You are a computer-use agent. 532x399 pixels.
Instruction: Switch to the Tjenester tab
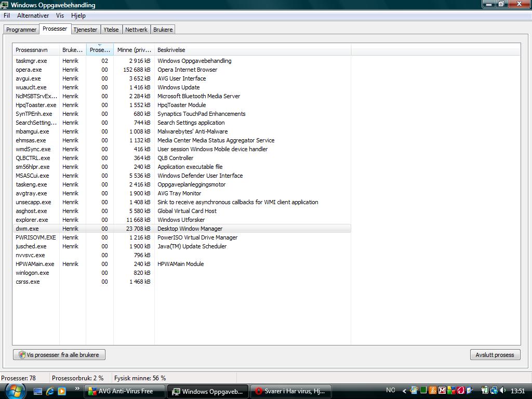point(85,30)
